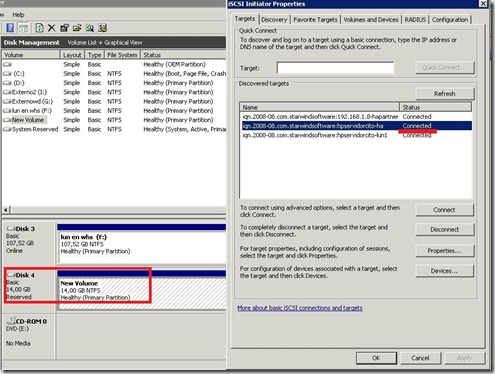Click the drive icon of Externowd (G:)

[7, 101]
